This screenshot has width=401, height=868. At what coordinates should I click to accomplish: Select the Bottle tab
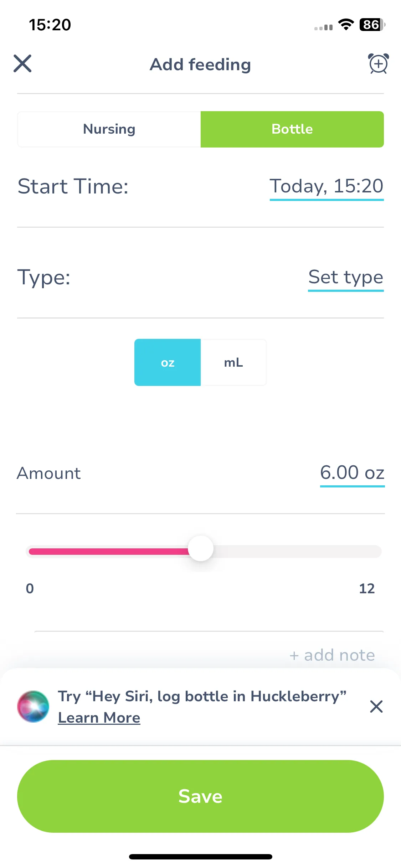coord(292,129)
